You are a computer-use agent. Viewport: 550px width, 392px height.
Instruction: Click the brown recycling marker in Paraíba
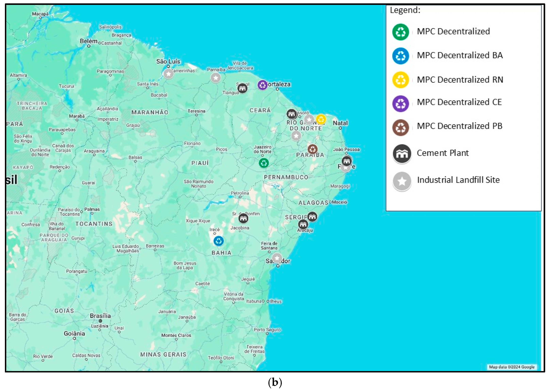click(x=312, y=149)
